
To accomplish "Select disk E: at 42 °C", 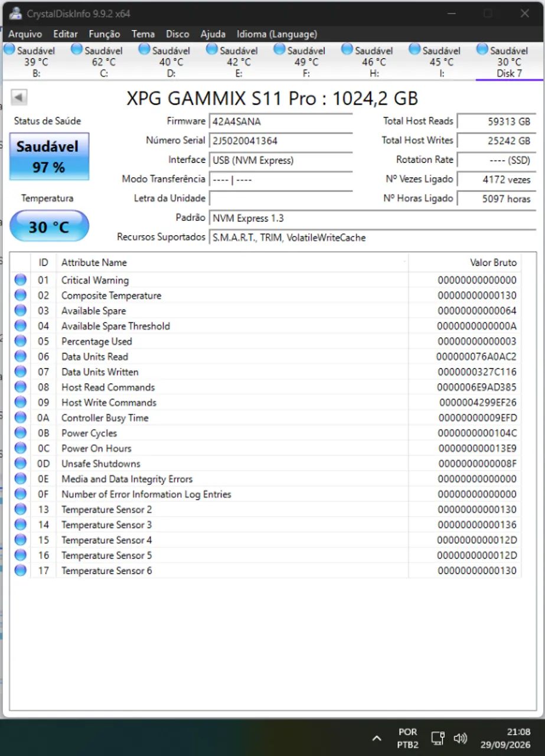I will coord(239,61).
